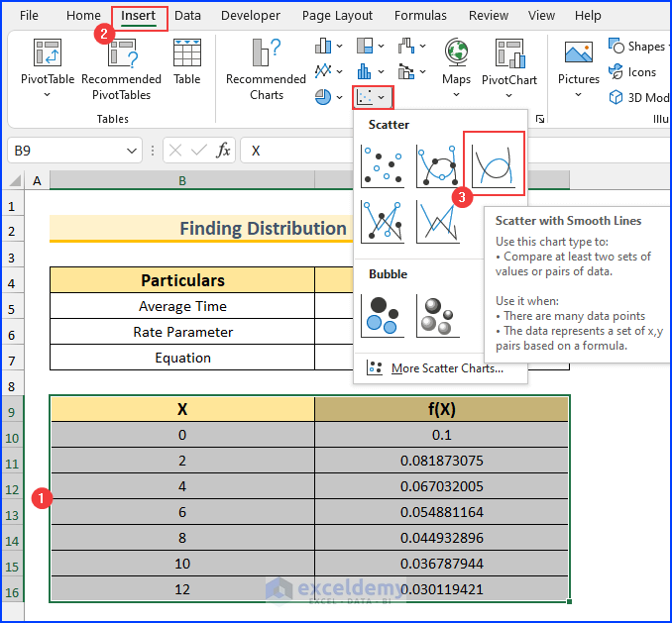Switch to the Formulas tab
Image resolution: width=672 pixels, height=623 pixels.
(420, 16)
